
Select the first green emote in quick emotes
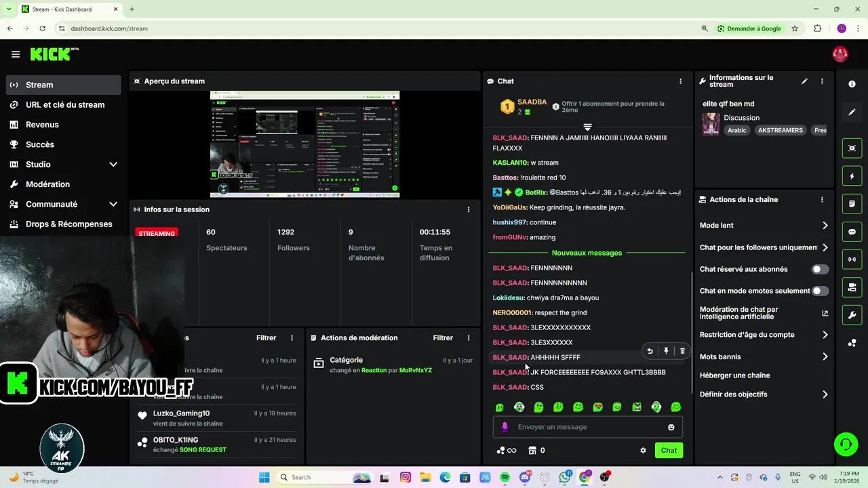pyautogui.click(x=500, y=407)
